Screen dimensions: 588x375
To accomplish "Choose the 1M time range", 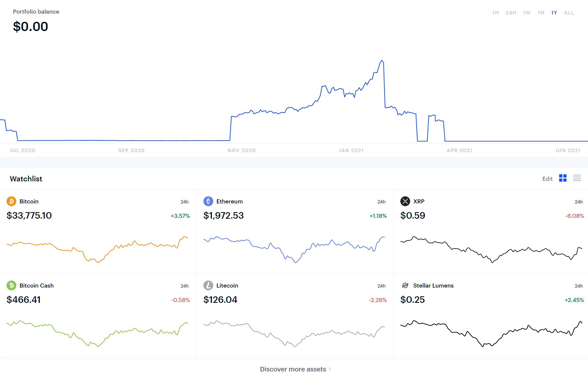I will click(541, 13).
